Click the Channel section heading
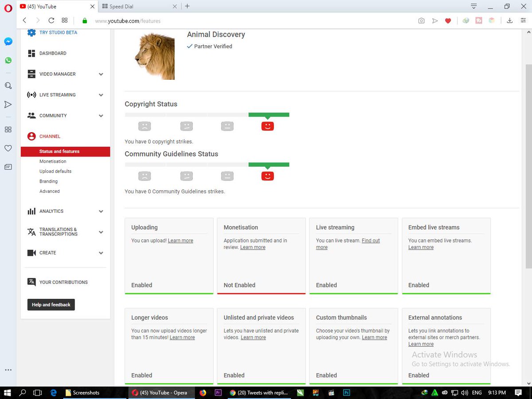 tap(50, 137)
